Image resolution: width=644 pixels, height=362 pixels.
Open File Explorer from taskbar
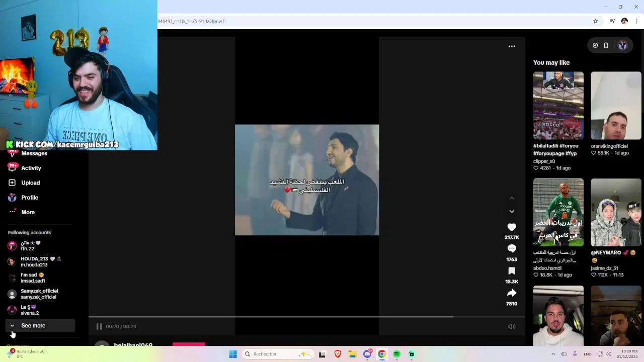353,354
